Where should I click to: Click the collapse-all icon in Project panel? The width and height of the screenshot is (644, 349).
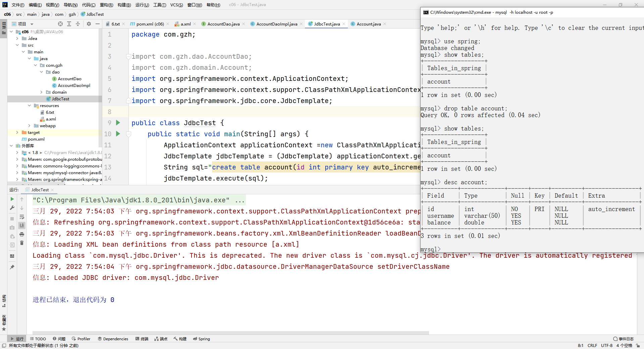click(78, 24)
